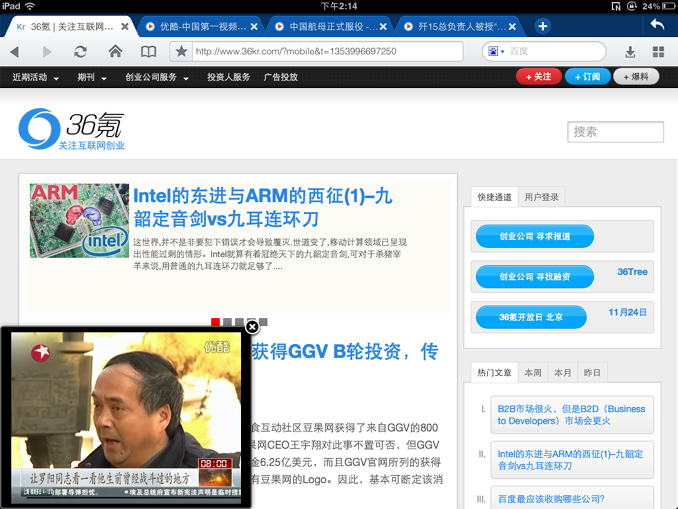The height and width of the screenshot is (509, 678).
Task: Go to the home page icon
Action: 115,51
